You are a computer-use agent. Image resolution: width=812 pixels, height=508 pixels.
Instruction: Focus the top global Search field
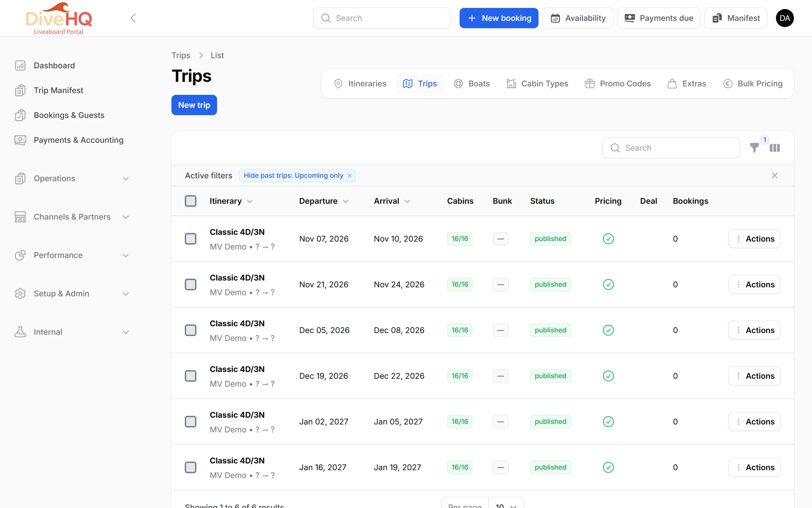coord(382,18)
